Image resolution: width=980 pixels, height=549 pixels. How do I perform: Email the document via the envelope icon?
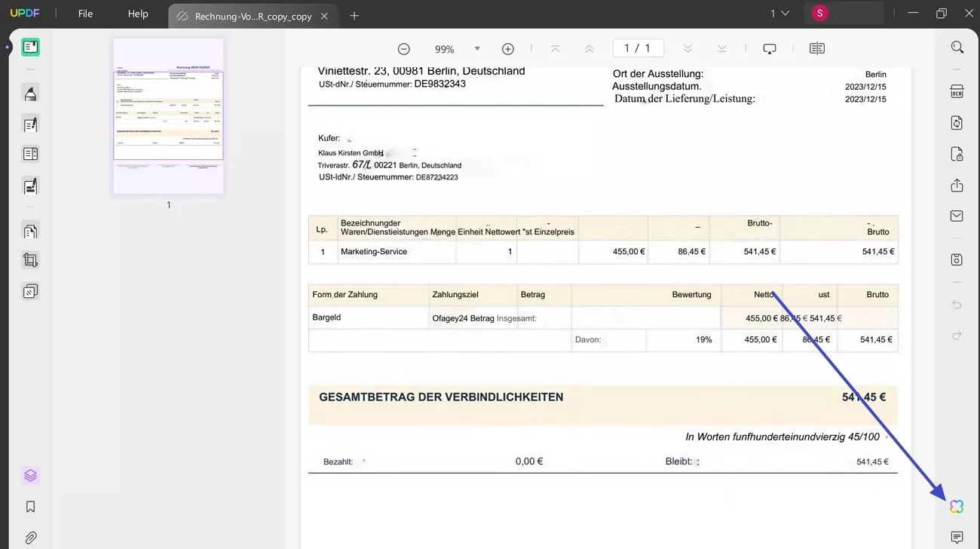click(956, 216)
